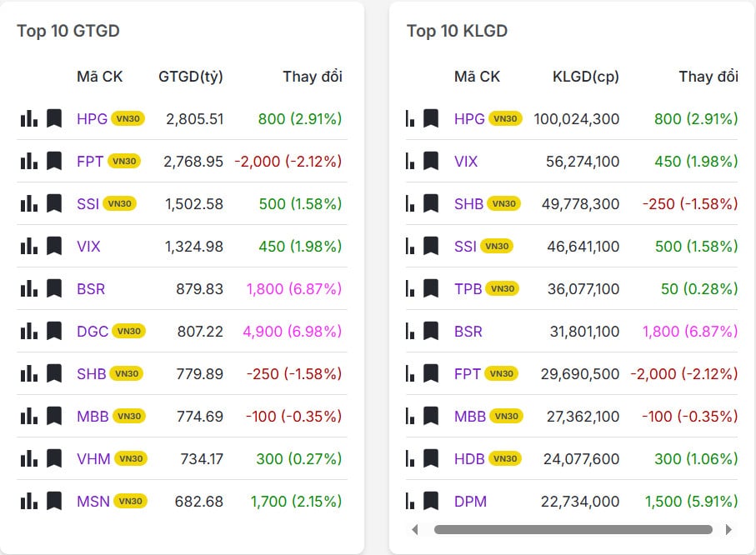Click chart icon beside SSI in GTGD table
Image resolution: width=756 pixels, height=555 pixels.
pos(29,203)
